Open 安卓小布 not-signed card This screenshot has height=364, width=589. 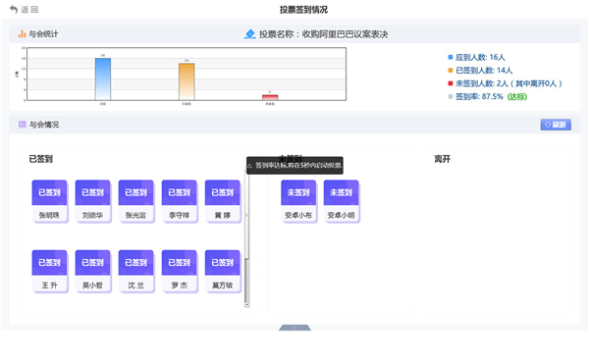[298, 201]
